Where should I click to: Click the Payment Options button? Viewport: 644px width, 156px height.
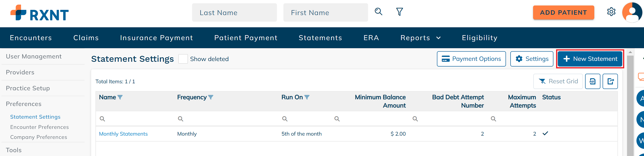click(471, 59)
